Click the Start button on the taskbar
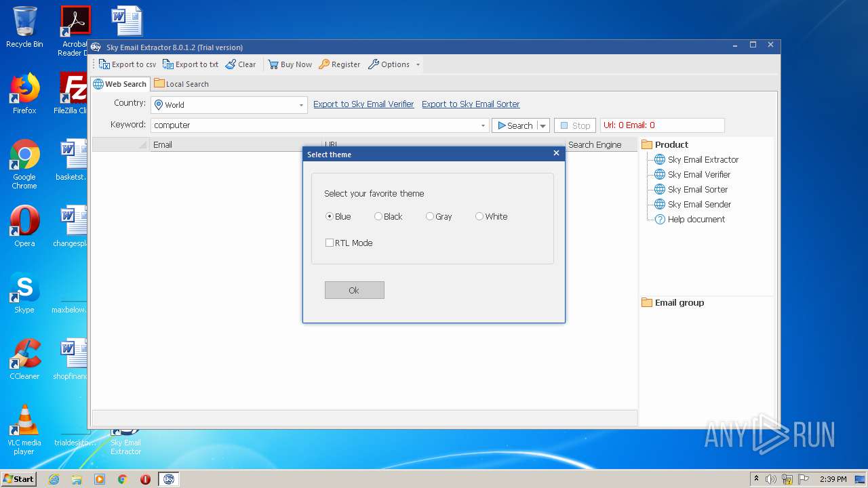This screenshot has height=488, width=868. tap(18, 479)
